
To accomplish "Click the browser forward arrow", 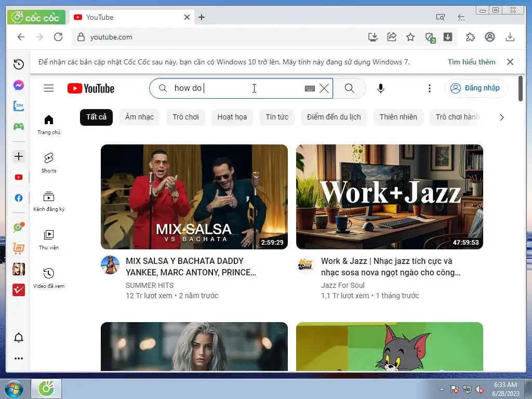I will coord(39,37).
